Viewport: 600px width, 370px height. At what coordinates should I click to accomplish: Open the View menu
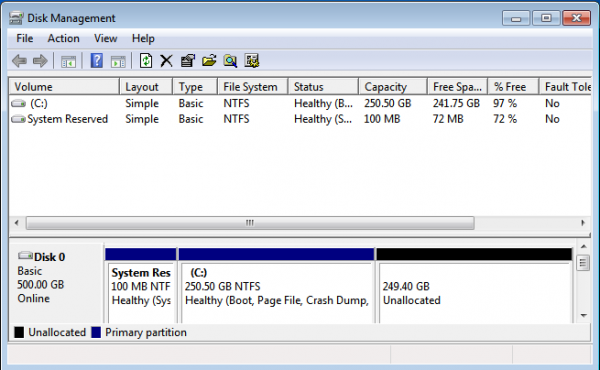106,38
